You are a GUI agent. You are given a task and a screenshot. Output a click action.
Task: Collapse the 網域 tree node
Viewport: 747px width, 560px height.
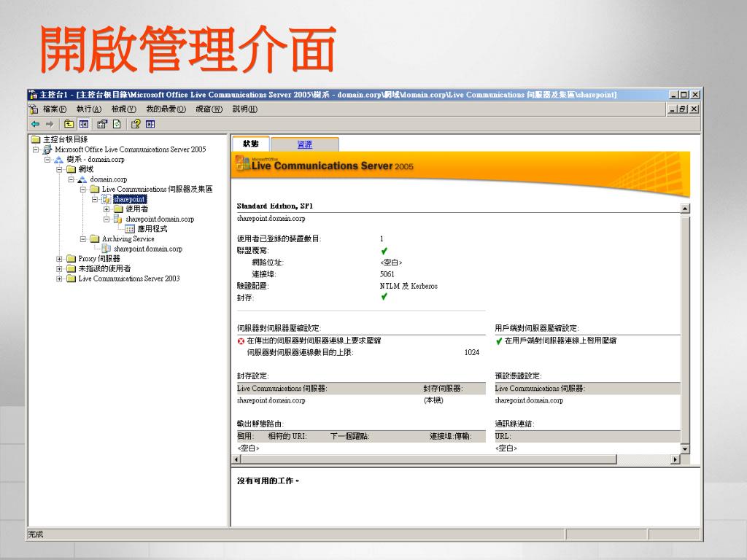60,169
